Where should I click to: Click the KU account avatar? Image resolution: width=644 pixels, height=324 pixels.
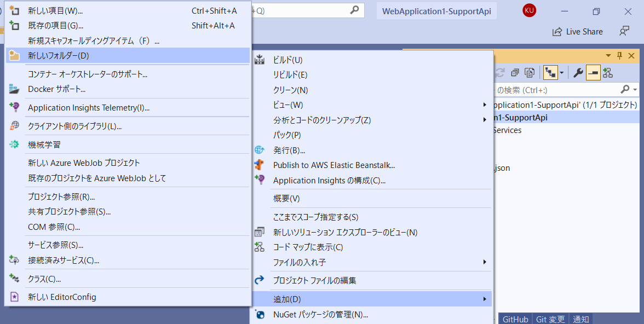(529, 11)
